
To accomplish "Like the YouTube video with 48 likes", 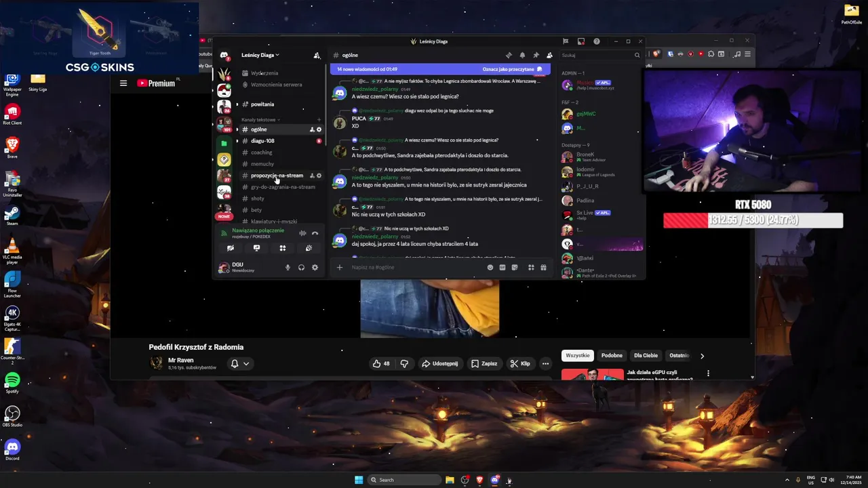I will 382,363.
